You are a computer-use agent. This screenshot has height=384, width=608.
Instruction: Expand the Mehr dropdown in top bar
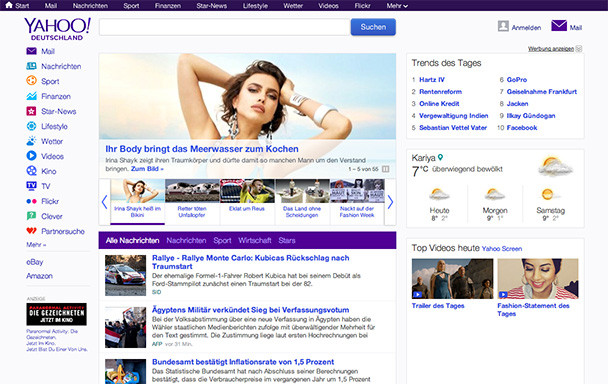tap(397, 6)
